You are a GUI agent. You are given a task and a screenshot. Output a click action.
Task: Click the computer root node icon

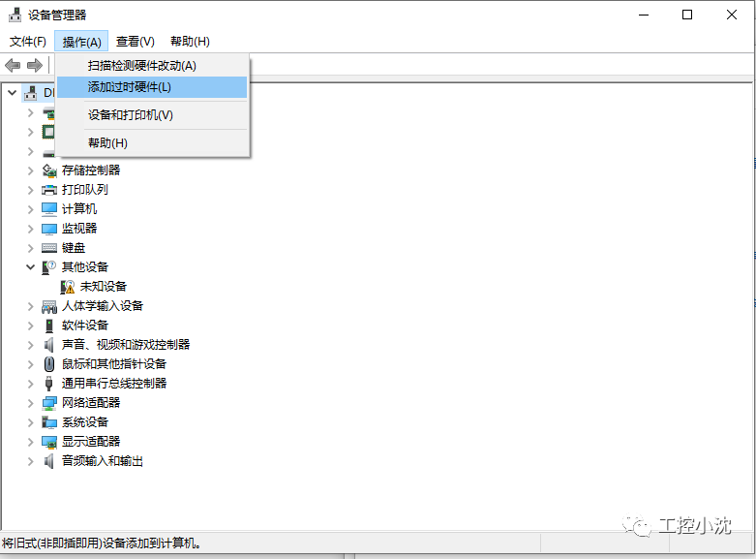click(30, 92)
